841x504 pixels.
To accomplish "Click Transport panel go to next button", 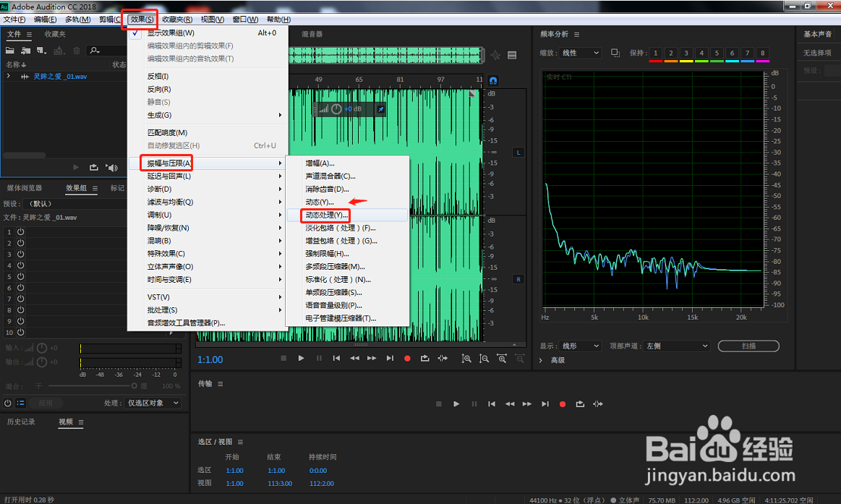I will (545, 403).
